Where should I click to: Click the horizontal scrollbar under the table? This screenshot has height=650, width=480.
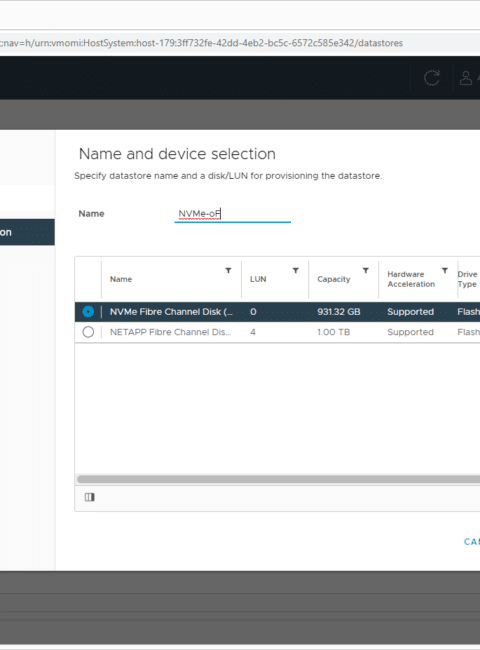pyautogui.click(x=279, y=479)
